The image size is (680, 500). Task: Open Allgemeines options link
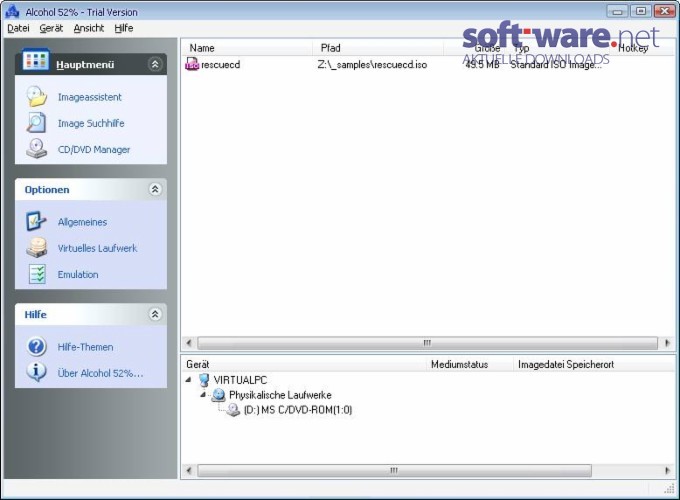pos(82,222)
